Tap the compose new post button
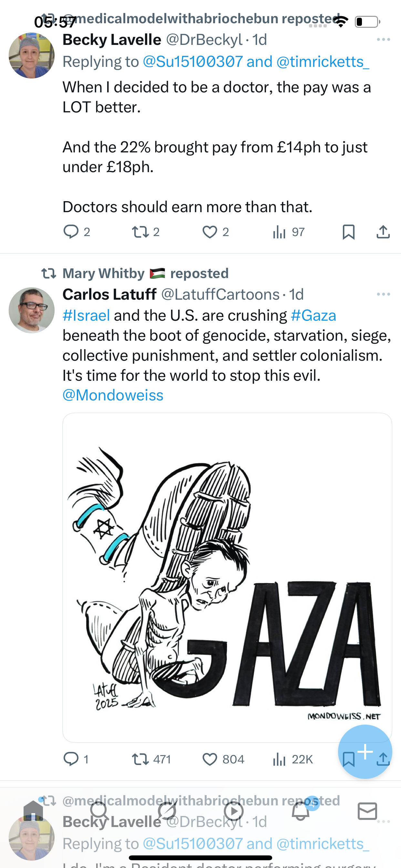 coord(365,751)
